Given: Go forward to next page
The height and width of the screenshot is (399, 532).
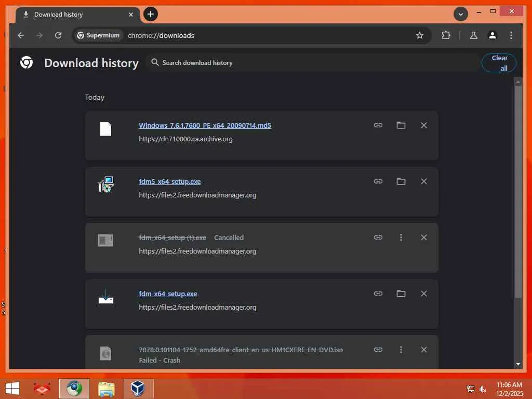Looking at the screenshot, I should (x=39, y=35).
